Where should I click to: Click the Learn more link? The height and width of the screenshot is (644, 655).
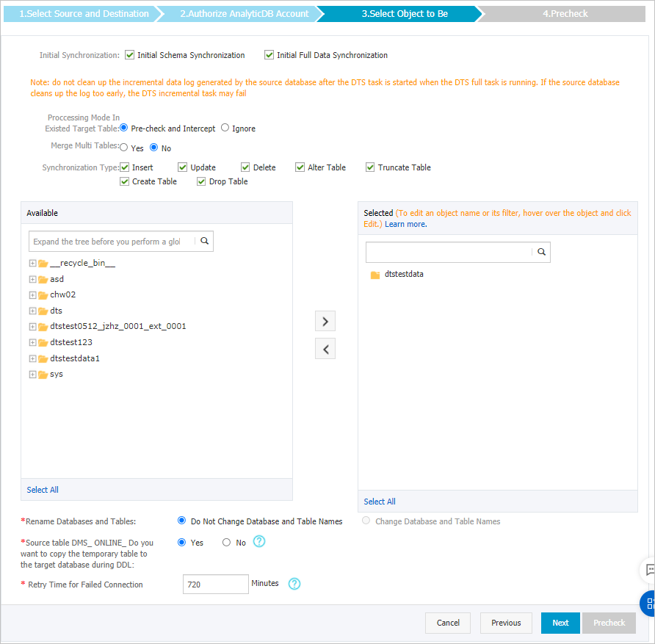point(405,222)
